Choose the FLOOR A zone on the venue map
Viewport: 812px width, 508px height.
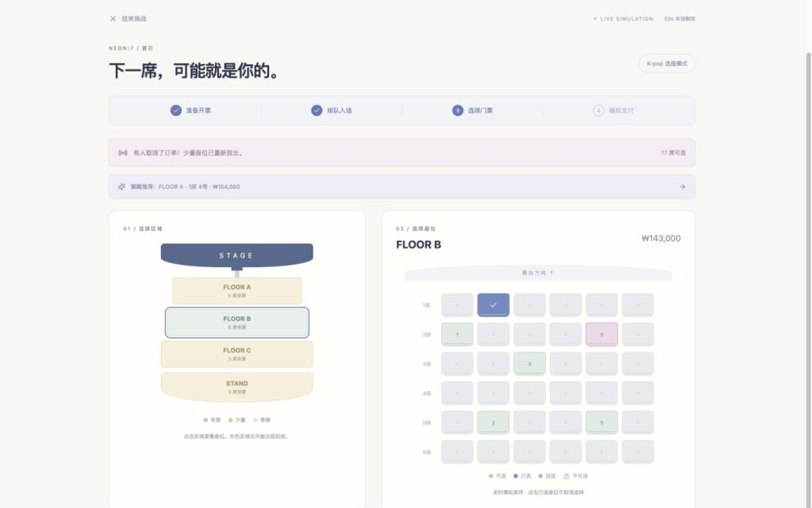pyautogui.click(x=237, y=291)
